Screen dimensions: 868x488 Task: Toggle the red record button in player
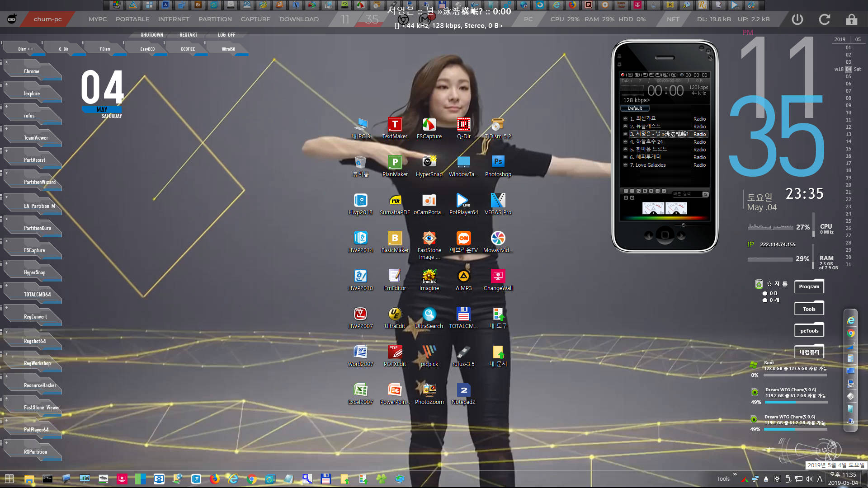[623, 75]
